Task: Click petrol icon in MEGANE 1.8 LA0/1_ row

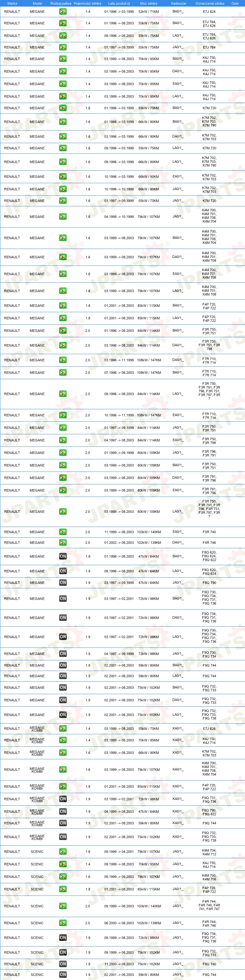Action: pyautogui.click(x=63, y=318)
